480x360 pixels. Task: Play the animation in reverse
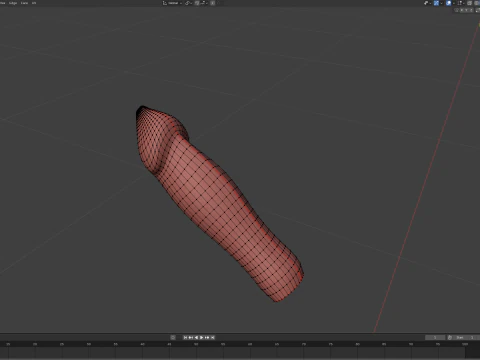click(196, 337)
